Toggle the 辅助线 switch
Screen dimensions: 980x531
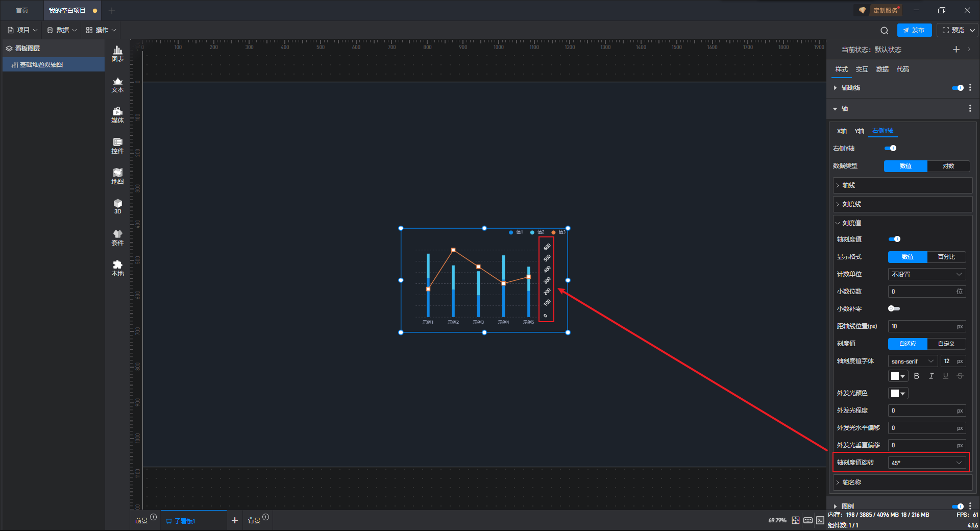[958, 88]
